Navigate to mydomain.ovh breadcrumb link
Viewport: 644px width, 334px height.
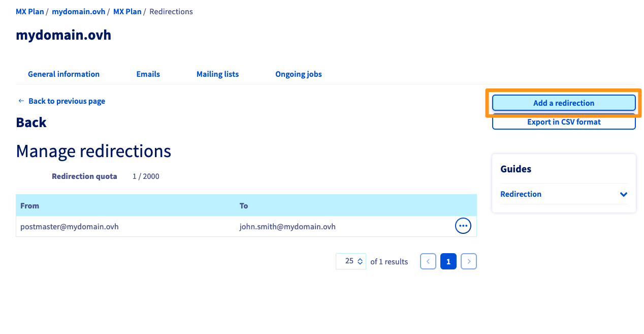click(x=78, y=11)
